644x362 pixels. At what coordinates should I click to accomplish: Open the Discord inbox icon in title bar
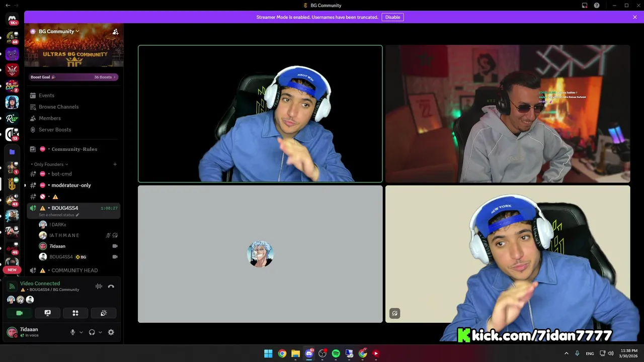click(x=585, y=6)
